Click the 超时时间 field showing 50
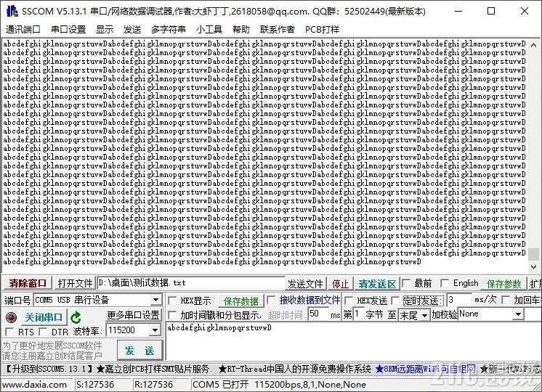 click(x=318, y=314)
